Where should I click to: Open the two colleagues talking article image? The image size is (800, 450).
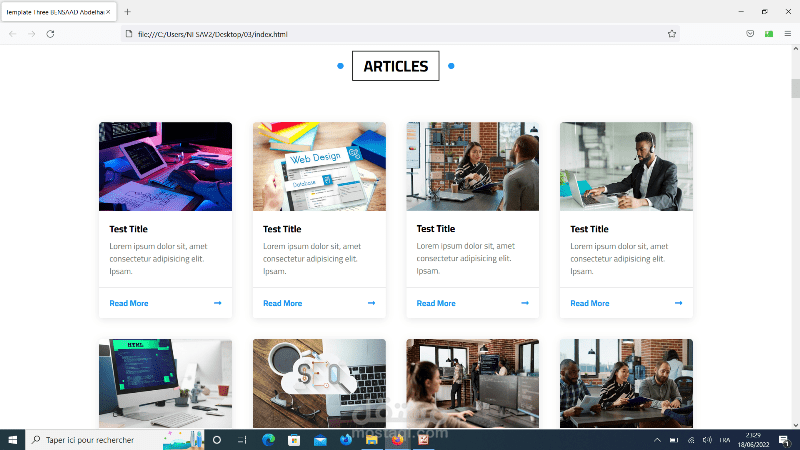pos(472,166)
